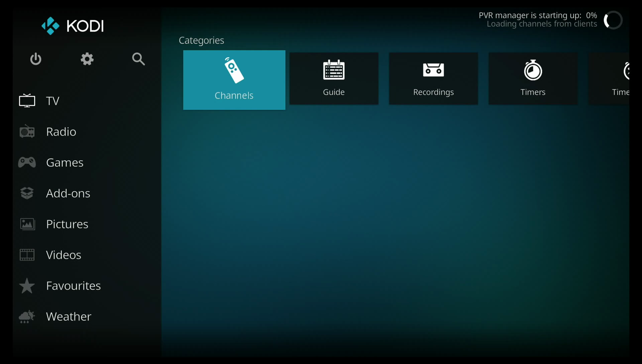This screenshot has width=642, height=364.
Task: Open the Pictures menu item
Action: (x=67, y=224)
